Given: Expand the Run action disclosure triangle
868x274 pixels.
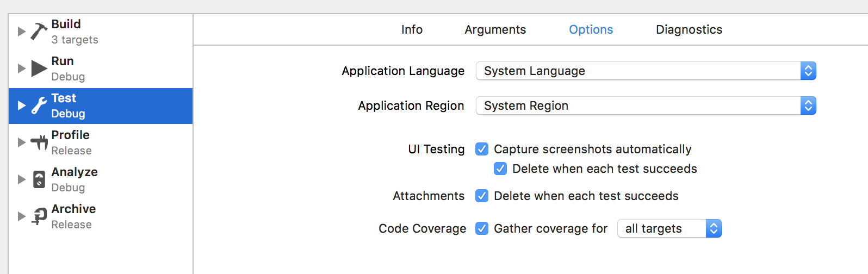Looking at the screenshot, I should click(x=22, y=68).
